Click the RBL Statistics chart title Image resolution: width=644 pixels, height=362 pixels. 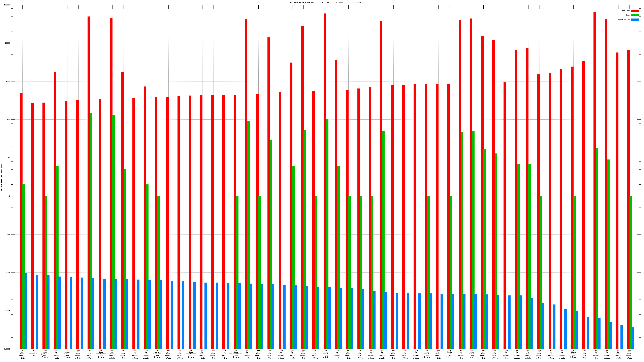(325, 2)
